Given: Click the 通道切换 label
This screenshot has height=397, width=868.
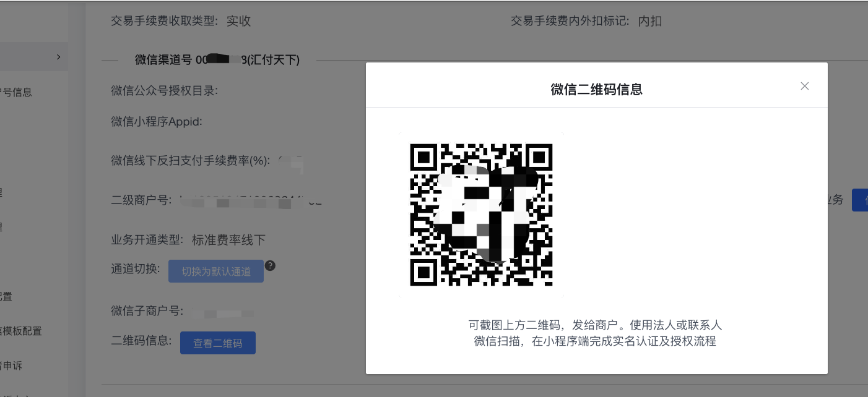Looking at the screenshot, I should [136, 268].
